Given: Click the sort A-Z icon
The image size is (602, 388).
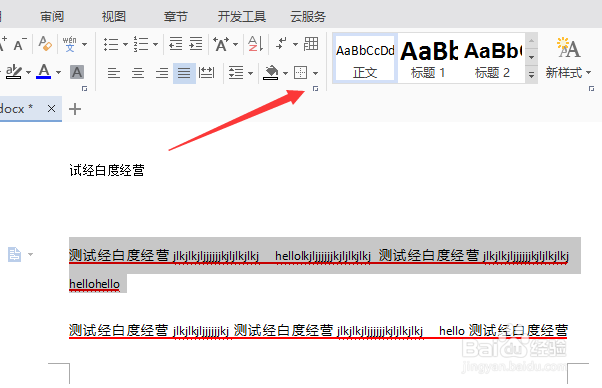Looking at the screenshot, I should point(255,44).
